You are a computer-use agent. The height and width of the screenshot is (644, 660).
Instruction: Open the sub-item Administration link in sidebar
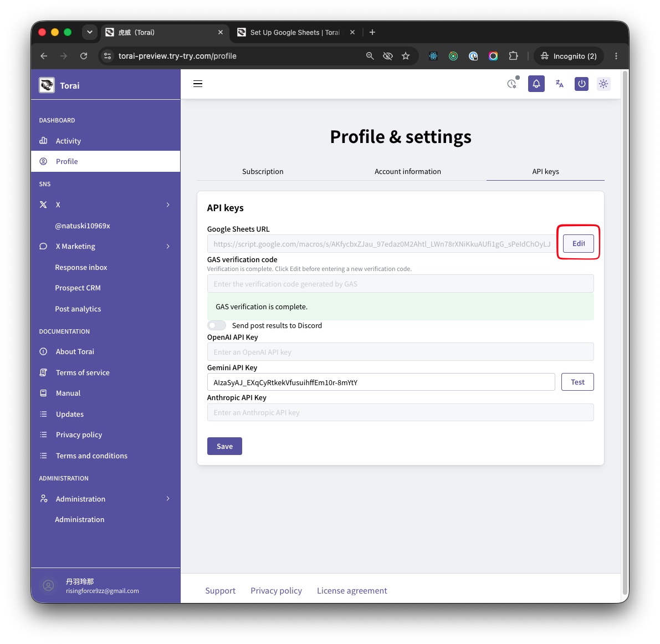click(x=80, y=519)
